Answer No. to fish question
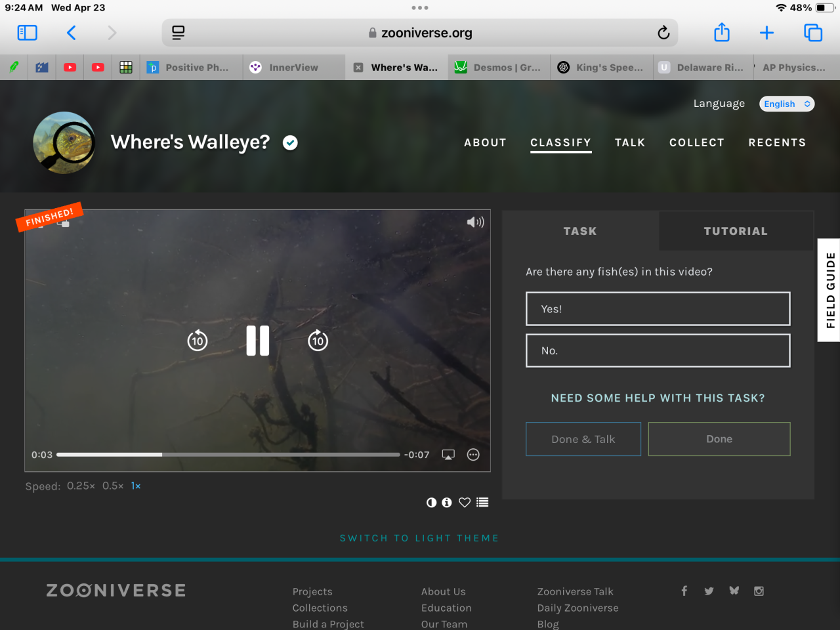This screenshot has height=630, width=840. (x=658, y=350)
